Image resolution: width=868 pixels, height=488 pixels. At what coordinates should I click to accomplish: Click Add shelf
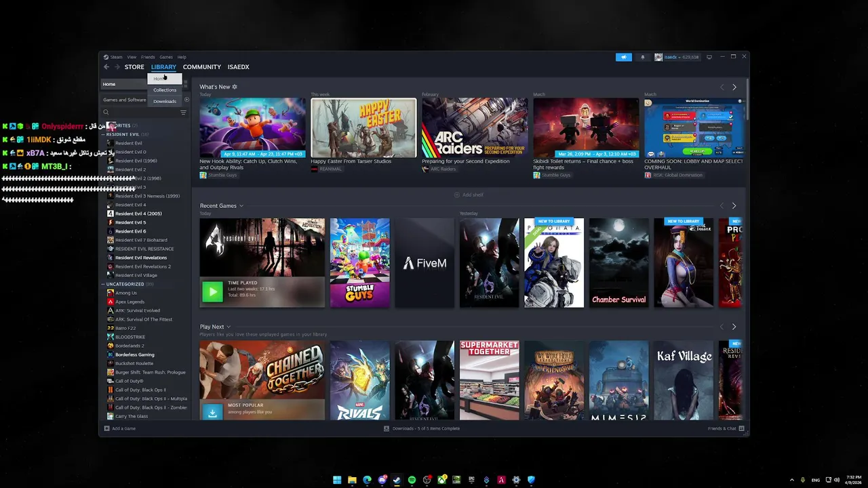point(469,195)
